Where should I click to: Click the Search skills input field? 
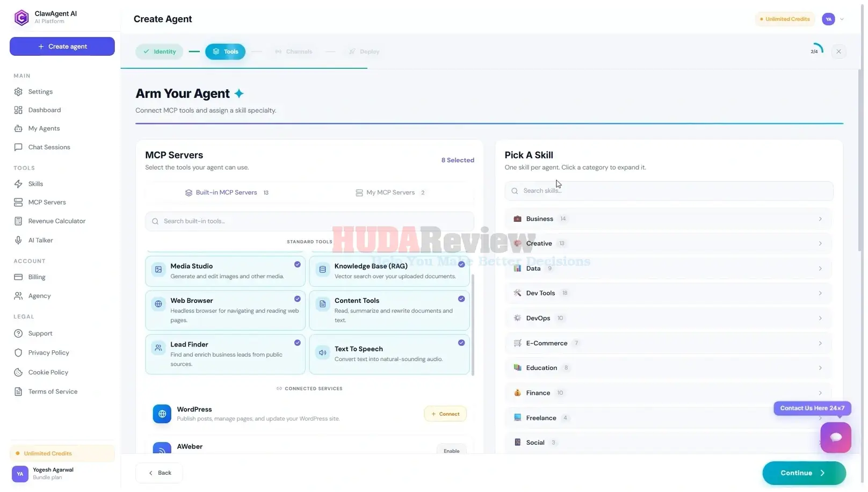669,191
